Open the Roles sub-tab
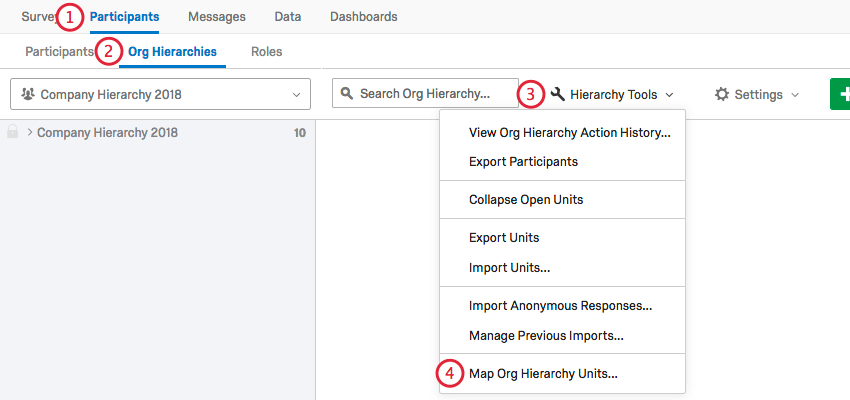The width and height of the screenshot is (850, 400). [x=267, y=51]
